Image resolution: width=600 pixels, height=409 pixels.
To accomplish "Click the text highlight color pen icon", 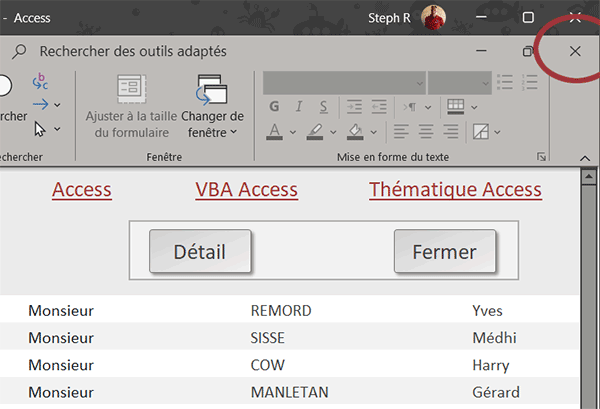I will tap(315, 132).
